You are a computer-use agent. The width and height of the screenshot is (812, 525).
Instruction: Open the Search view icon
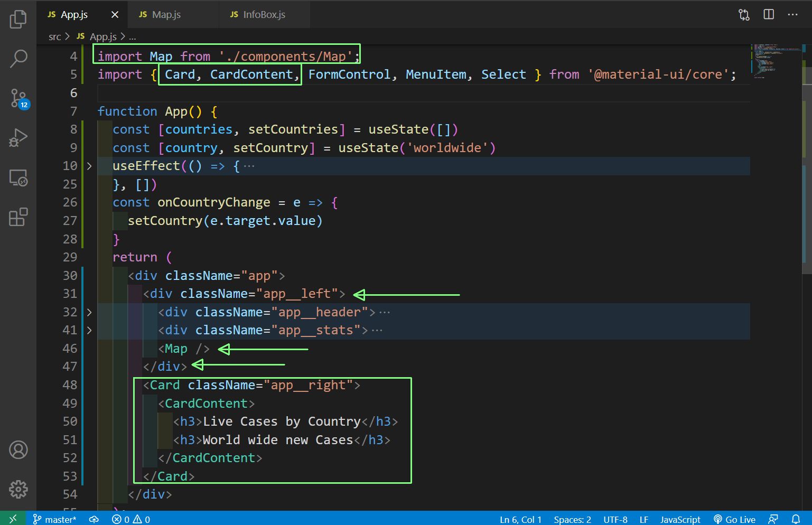tap(18, 59)
